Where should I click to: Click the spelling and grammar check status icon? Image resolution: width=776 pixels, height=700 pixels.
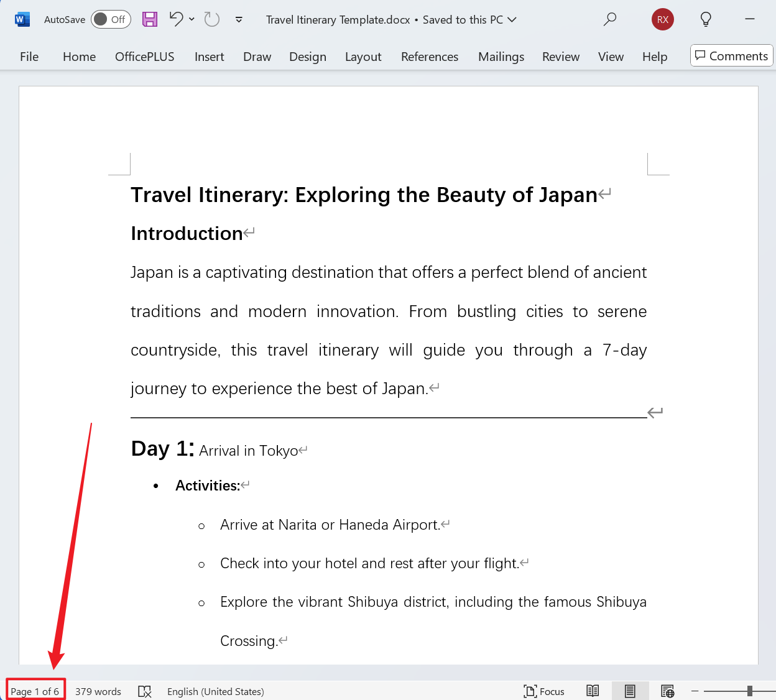[145, 691]
